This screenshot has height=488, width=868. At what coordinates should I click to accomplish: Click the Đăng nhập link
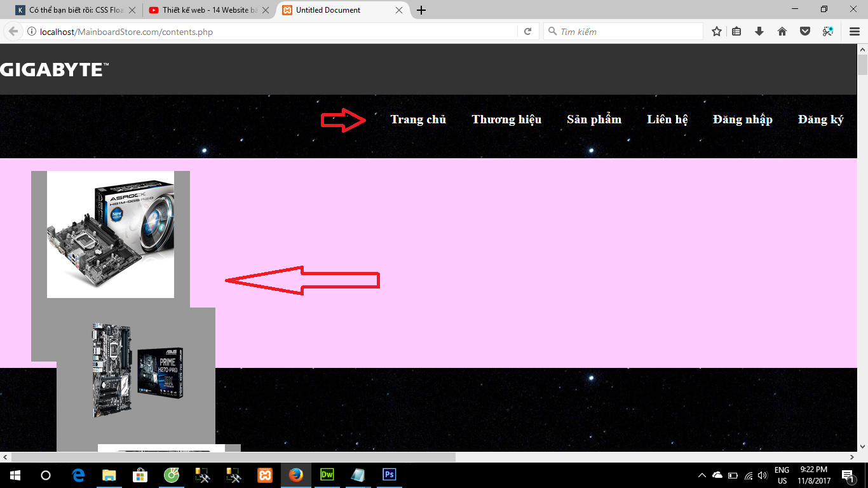[742, 119]
